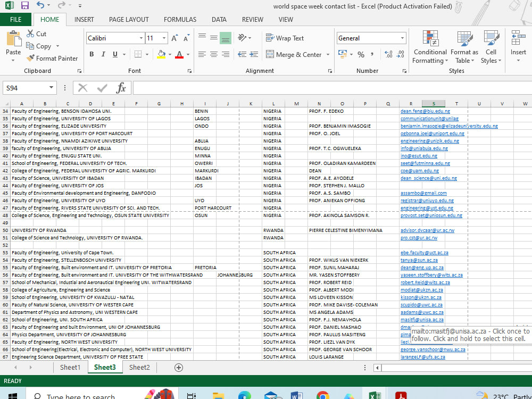Open the Merge & Center dropdown arrow
This screenshot has height=399, width=532.
pos(328,55)
